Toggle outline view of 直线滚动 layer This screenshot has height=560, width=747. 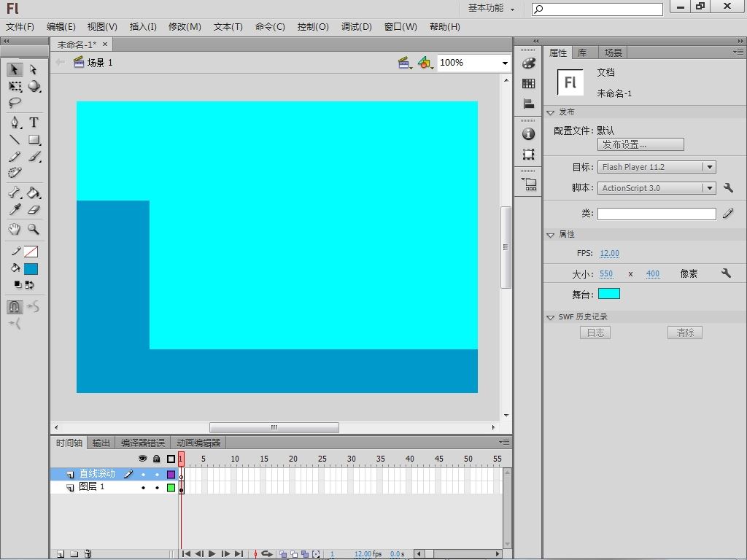pyautogui.click(x=171, y=474)
